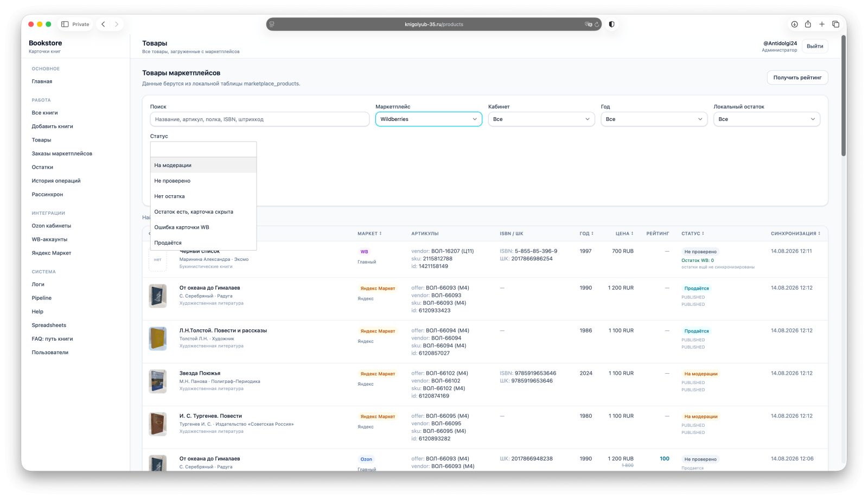This screenshot has width=868, height=499.
Task: Click the translate icon in address bar
Action: (x=588, y=24)
